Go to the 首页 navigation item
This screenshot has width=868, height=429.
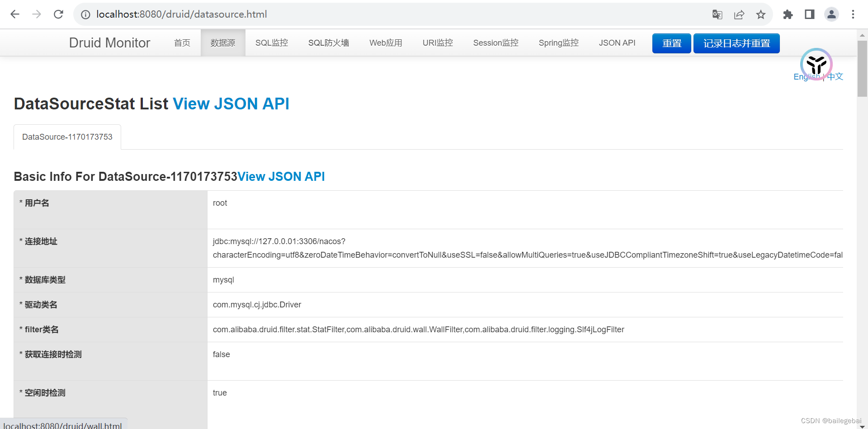pyautogui.click(x=182, y=42)
